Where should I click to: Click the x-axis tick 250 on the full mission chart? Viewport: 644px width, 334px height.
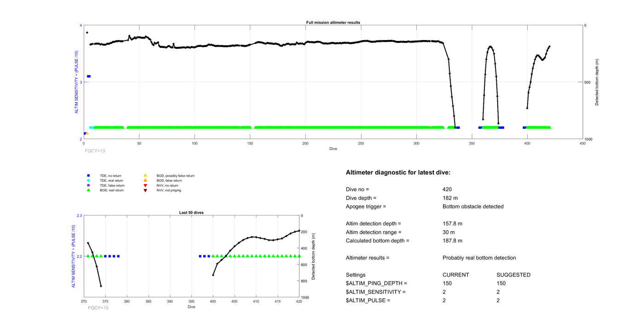361,144
